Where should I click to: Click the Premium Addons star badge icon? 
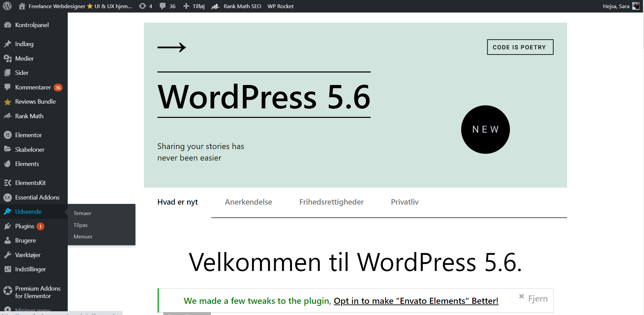coord(7,291)
